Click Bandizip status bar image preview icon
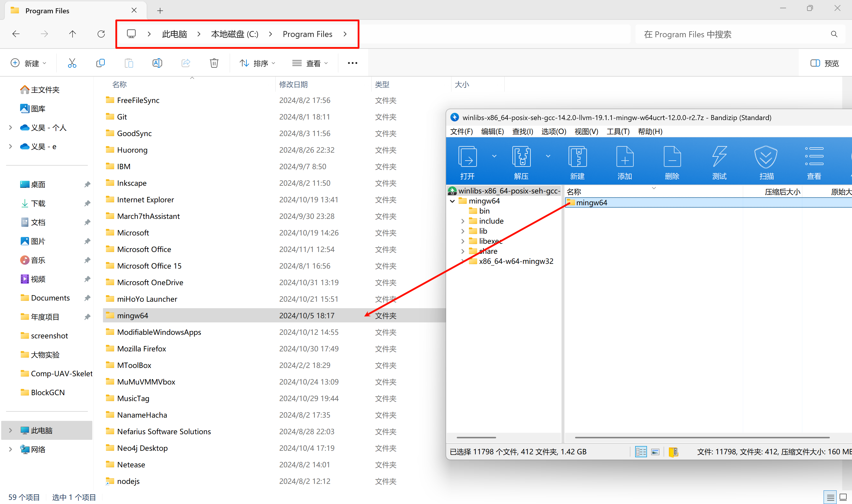Image resolution: width=852 pixels, height=504 pixels. pyautogui.click(x=655, y=452)
